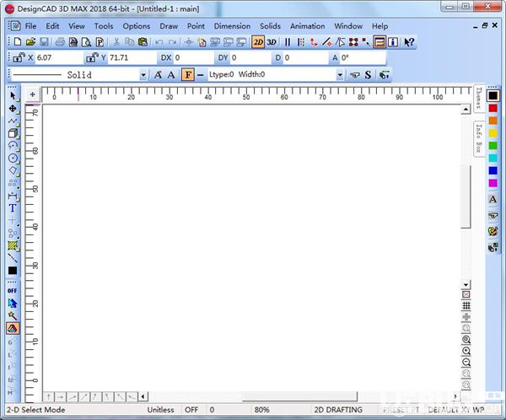Open the Dimension menu
The width and height of the screenshot is (506, 420).
232,26
